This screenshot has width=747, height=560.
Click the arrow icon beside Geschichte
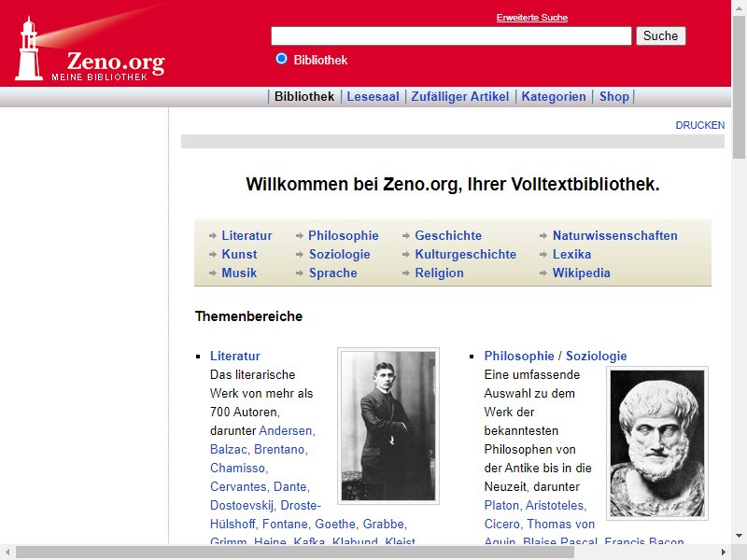406,236
